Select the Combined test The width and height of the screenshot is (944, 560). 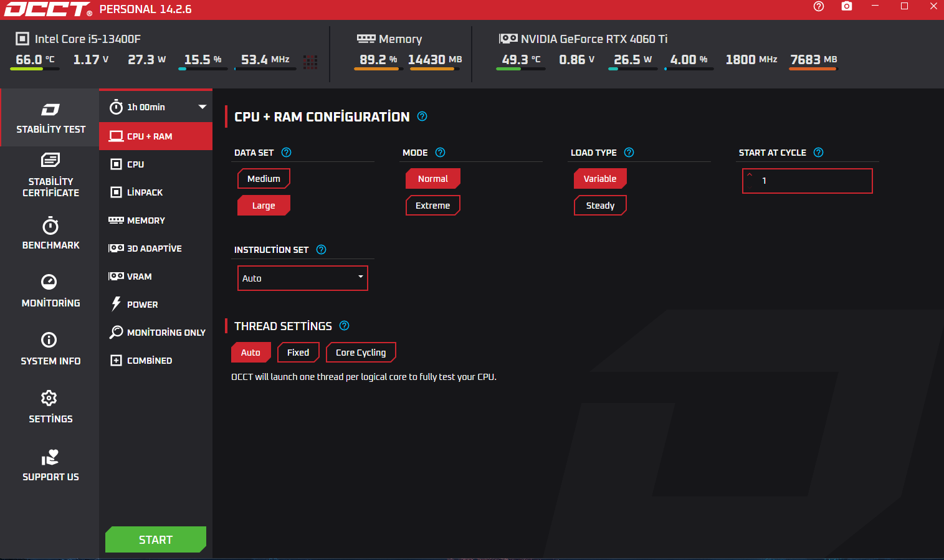pos(156,361)
